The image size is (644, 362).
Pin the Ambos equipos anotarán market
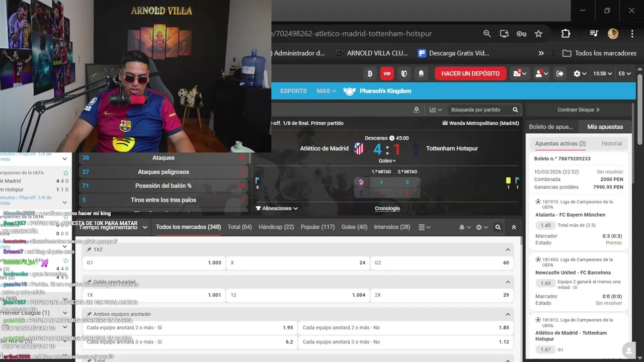[x=89, y=314]
